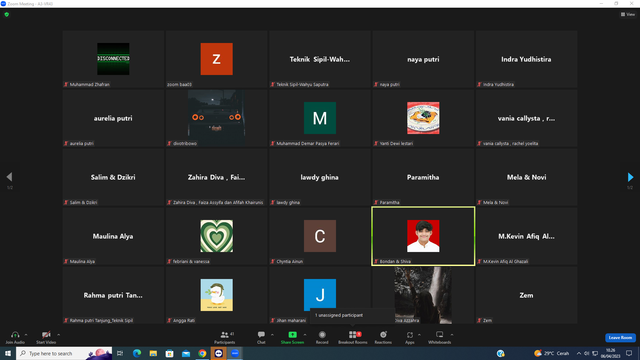Start recording with the Record icon
This screenshot has width=640, height=360.
(x=322, y=335)
